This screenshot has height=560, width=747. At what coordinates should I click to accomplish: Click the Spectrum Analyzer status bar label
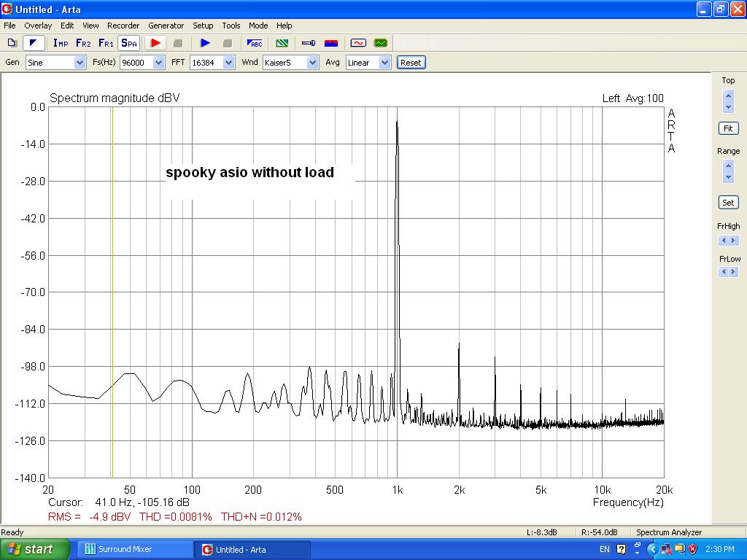[x=669, y=532]
